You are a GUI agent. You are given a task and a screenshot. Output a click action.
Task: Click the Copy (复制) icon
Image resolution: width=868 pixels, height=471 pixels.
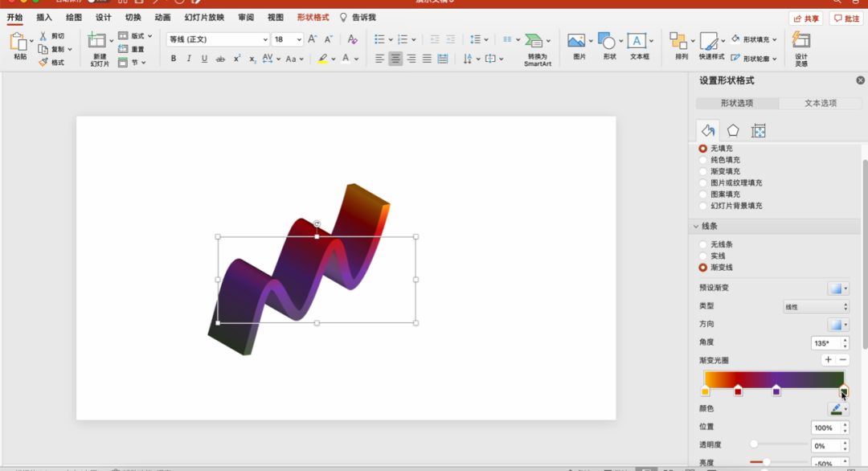click(x=43, y=49)
